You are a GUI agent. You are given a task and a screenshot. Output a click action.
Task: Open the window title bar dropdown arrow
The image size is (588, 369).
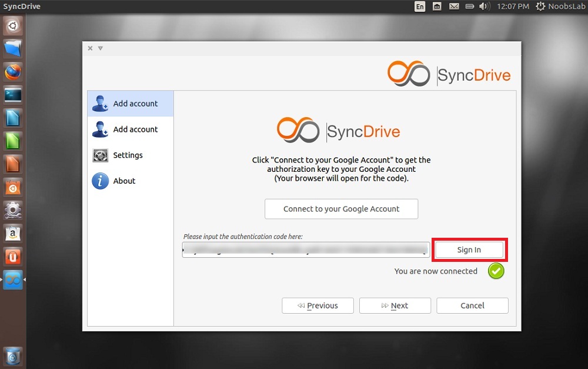[100, 48]
